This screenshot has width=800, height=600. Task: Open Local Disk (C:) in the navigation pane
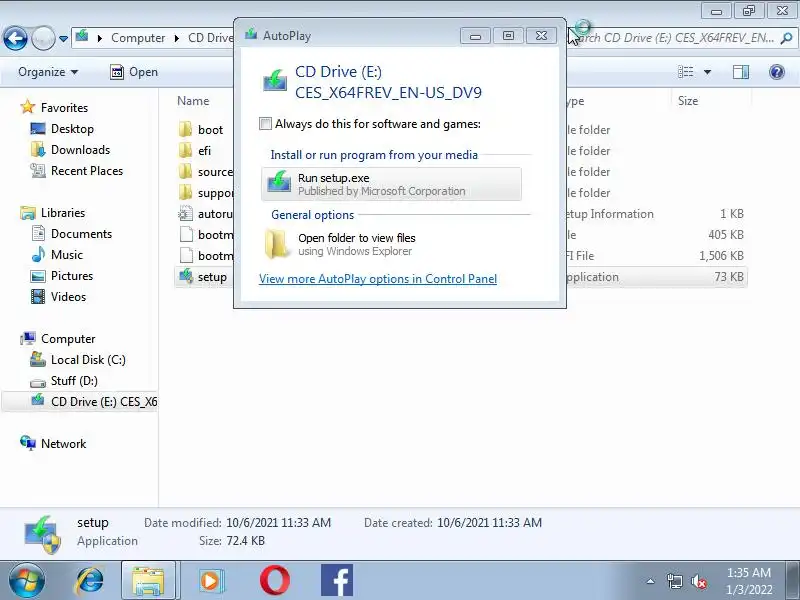coord(88,360)
